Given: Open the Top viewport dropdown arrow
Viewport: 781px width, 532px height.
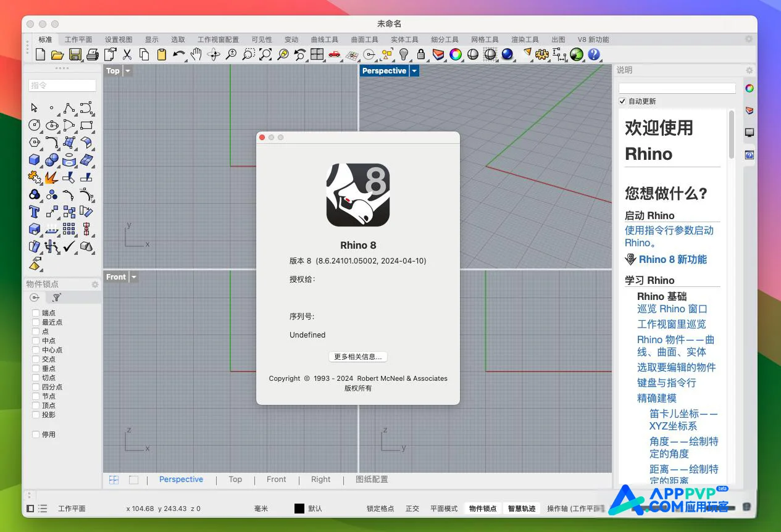Looking at the screenshot, I should (128, 71).
